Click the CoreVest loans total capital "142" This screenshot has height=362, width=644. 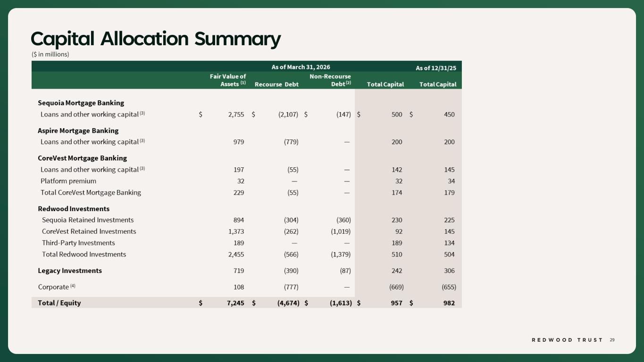coord(397,170)
